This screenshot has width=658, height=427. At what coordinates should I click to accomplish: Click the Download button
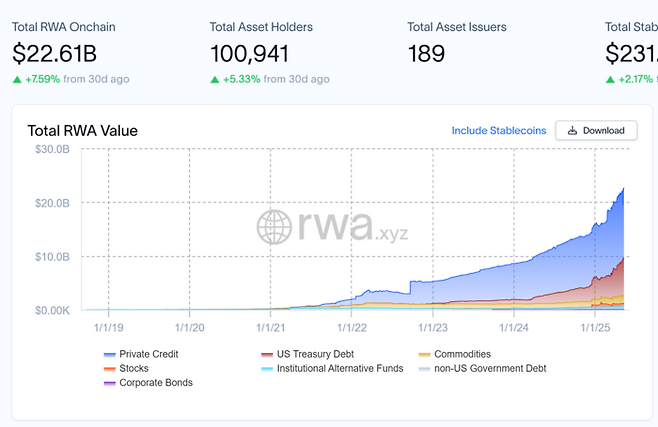pyautogui.click(x=596, y=131)
